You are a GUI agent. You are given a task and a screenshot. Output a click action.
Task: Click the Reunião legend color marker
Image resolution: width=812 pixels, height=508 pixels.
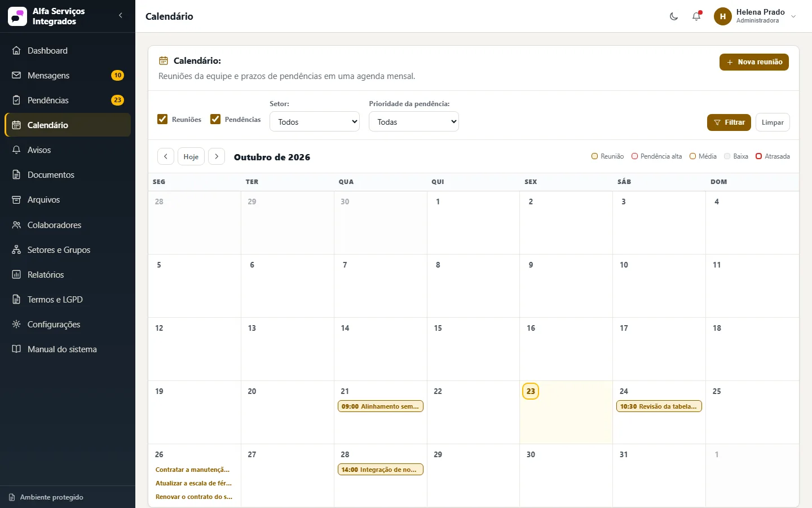point(594,156)
